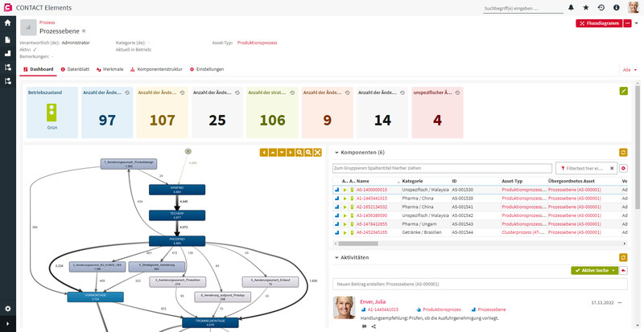Viewport: 644px width, 332px height.
Task: Open favorites star in the top bar
Action: pos(586,7)
